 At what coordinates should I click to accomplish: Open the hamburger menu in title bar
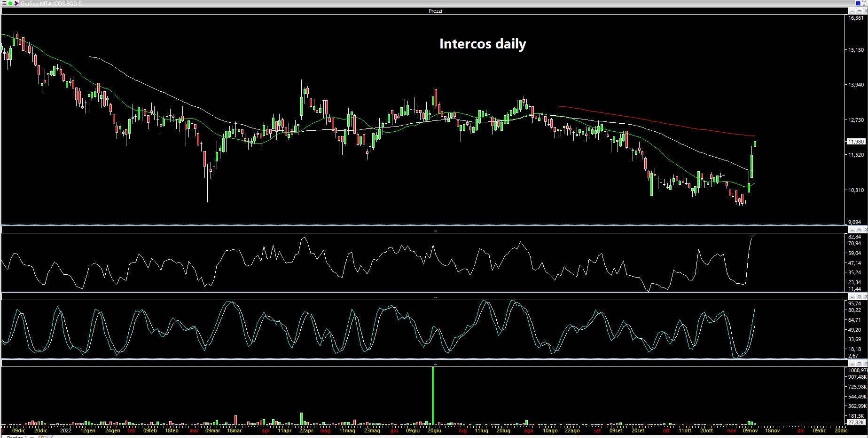point(4,3)
